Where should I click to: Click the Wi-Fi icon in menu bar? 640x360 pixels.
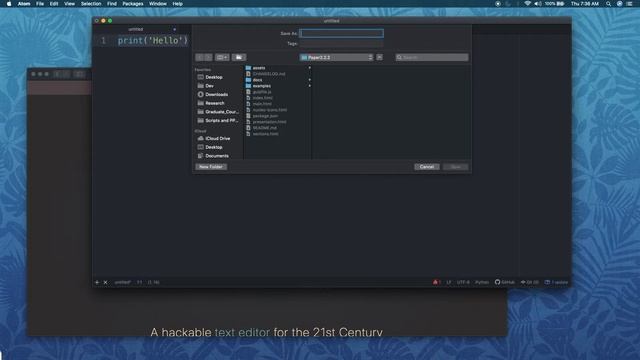[x=527, y=4]
